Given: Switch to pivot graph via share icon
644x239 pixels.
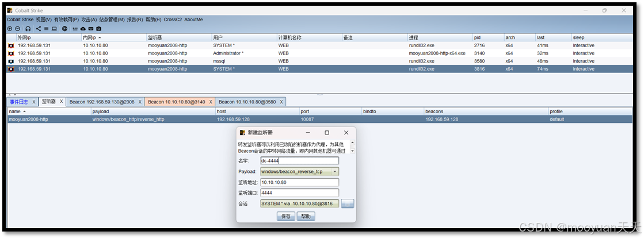Looking at the screenshot, I should point(39,29).
